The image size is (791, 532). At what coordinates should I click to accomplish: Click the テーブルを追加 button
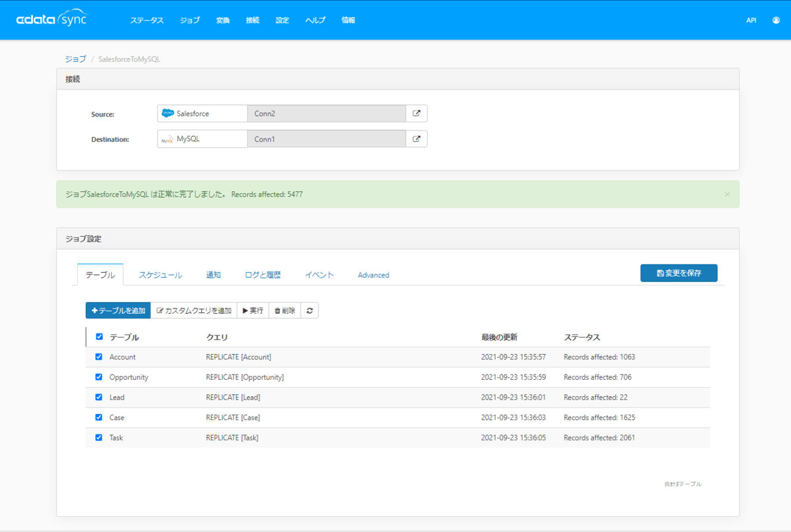[118, 310]
